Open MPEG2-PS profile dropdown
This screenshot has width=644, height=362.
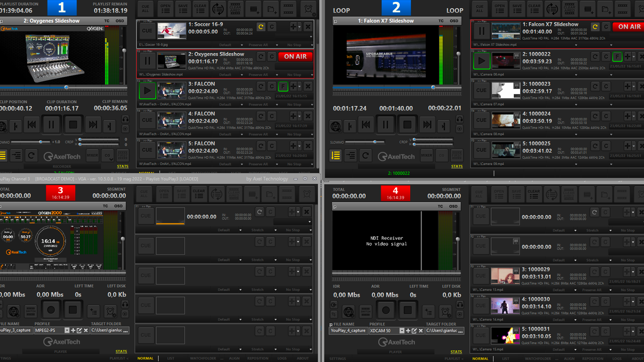click(67, 330)
